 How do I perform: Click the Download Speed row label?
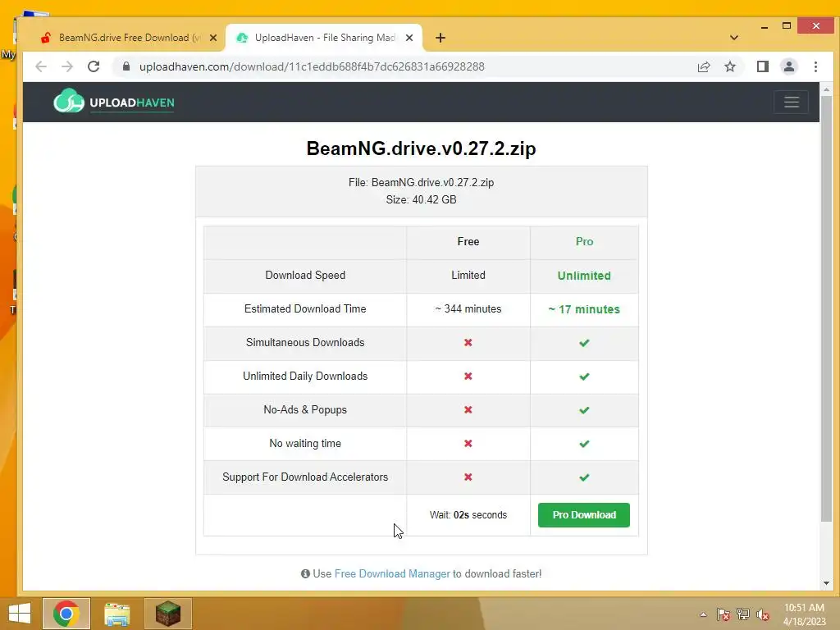[305, 276]
